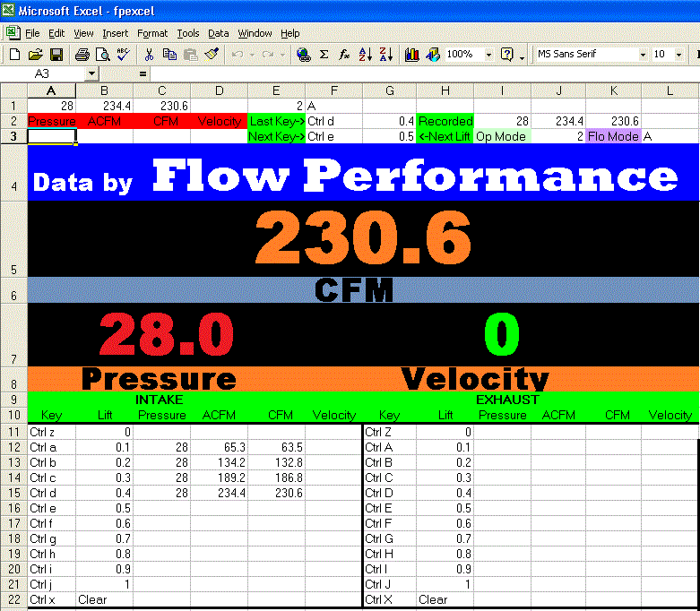Open Print Preview icon

click(x=103, y=55)
